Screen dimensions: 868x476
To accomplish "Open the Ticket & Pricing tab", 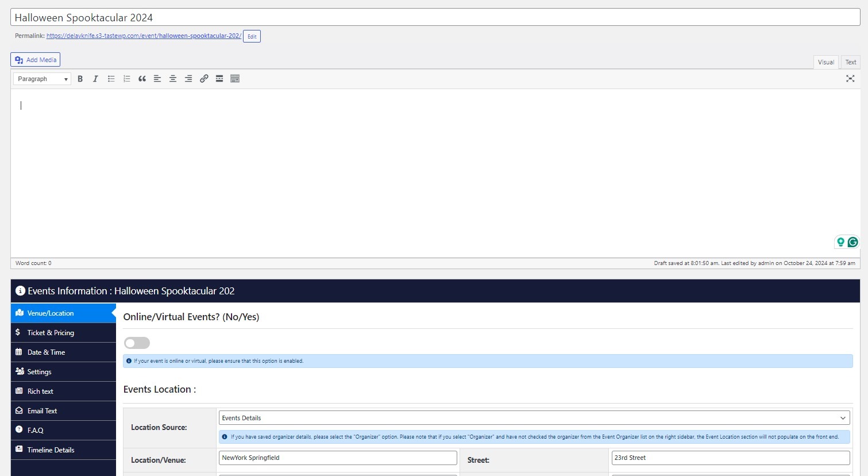I will [x=51, y=333].
